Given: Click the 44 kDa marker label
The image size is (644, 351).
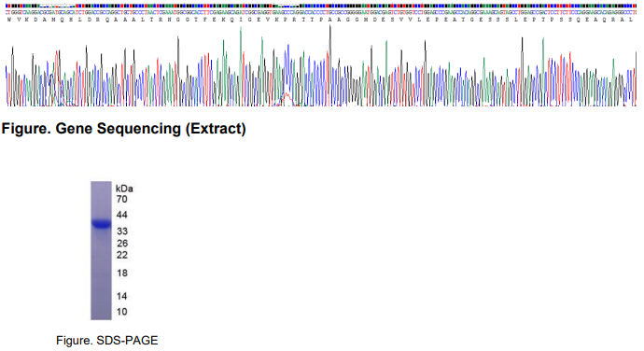Looking at the screenshot, I should tap(122, 215).
